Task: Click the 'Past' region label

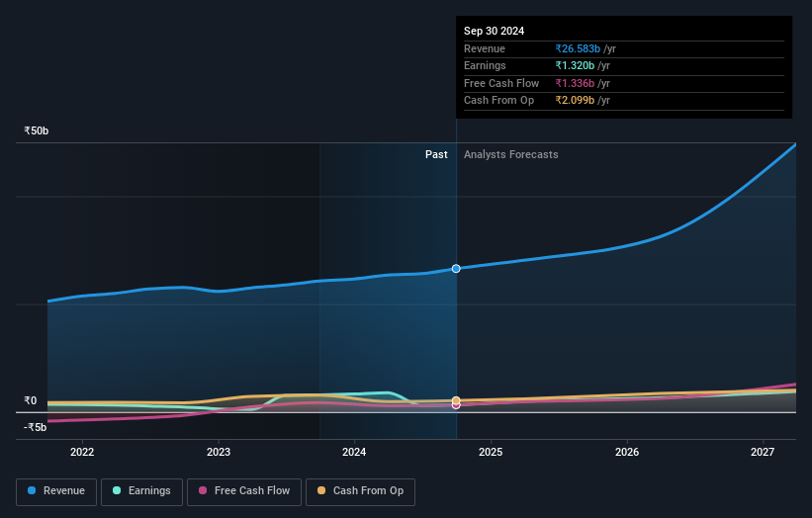Action: (436, 154)
